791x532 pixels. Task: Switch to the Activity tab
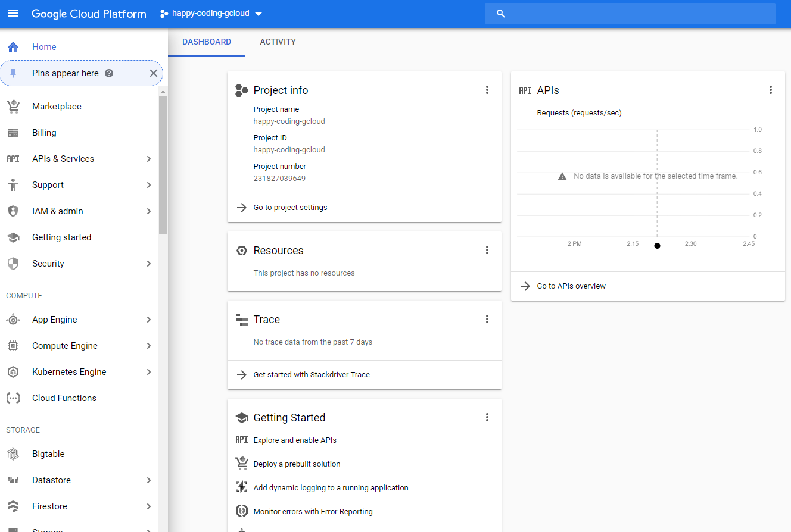tap(278, 42)
